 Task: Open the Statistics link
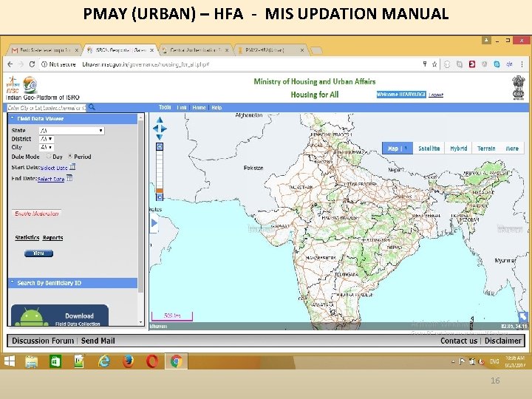(27, 237)
